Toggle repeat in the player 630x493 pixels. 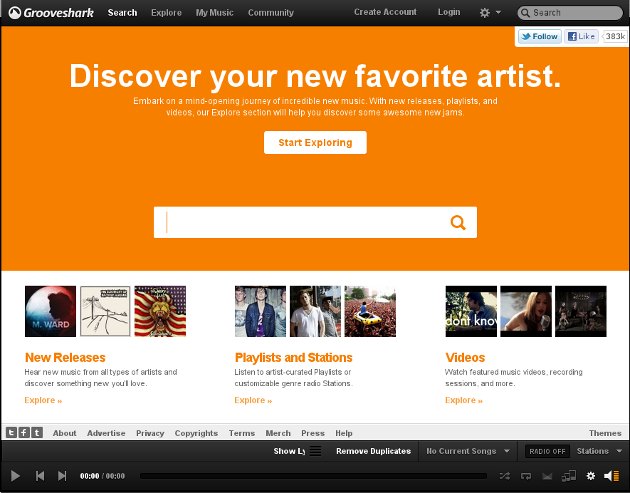click(526, 476)
